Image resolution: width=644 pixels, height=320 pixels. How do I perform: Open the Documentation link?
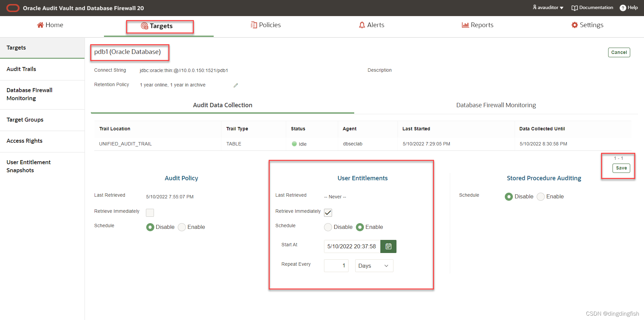pos(592,7)
